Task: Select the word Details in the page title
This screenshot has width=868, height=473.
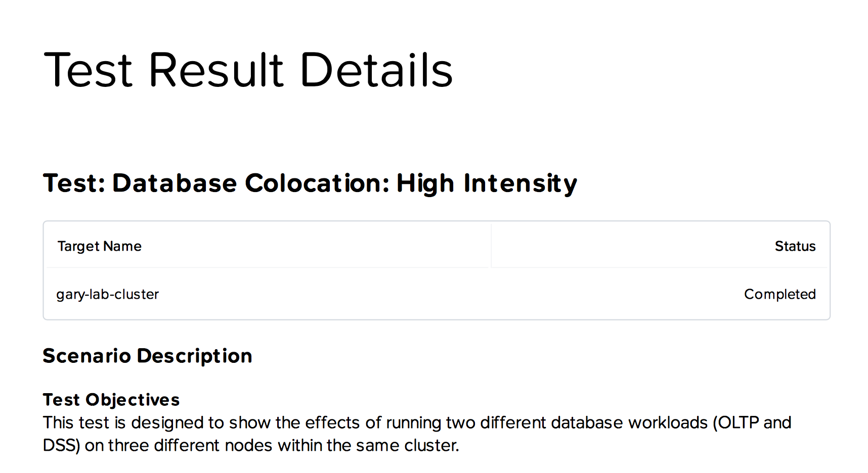Action: [376, 70]
